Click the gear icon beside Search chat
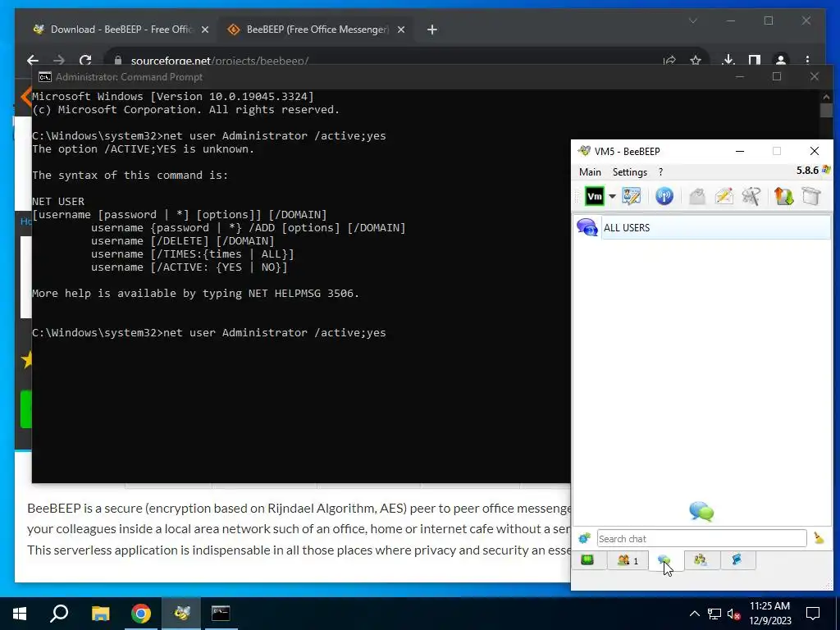Viewport: 840px width, 630px height. [584, 538]
